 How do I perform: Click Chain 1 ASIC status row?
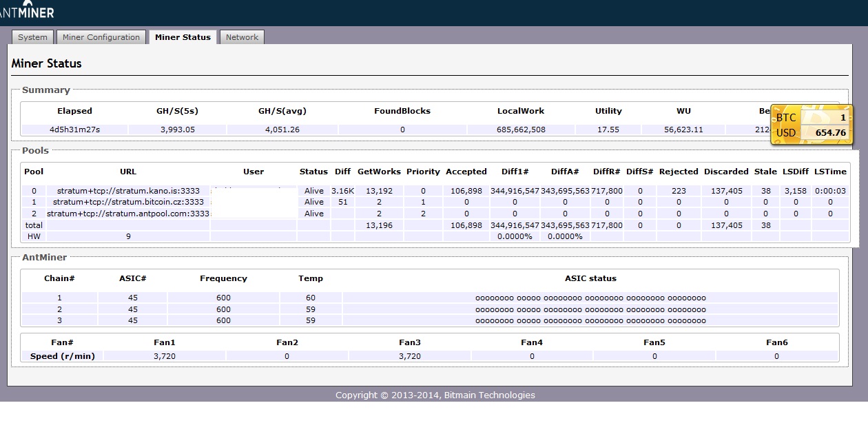pyautogui.click(x=590, y=298)
